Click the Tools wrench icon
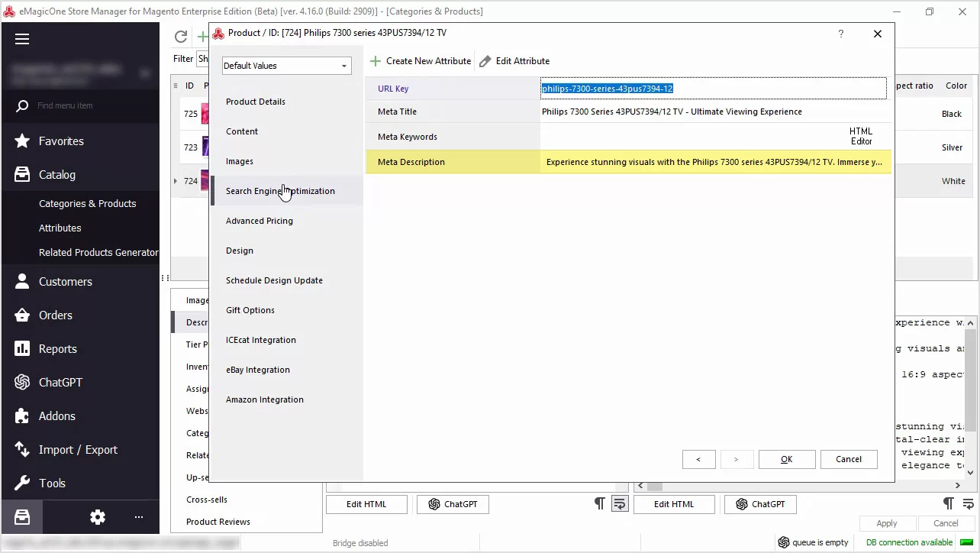 pos(22,483)
